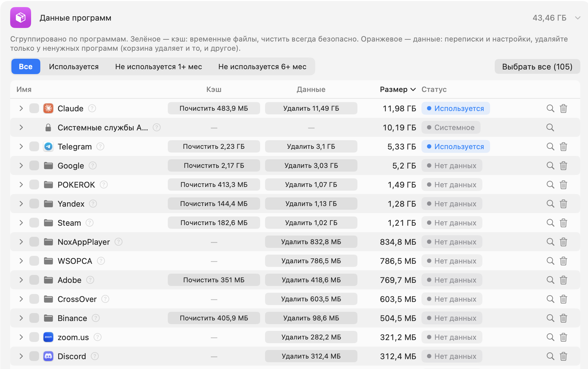Tick the checkbox for Yandex

click(34, 204)
